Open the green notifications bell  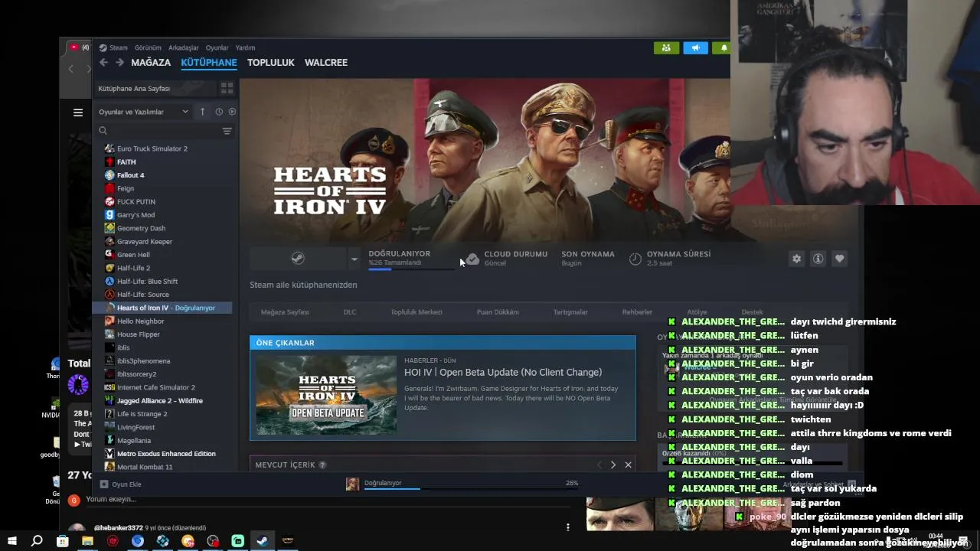click(722, 47)
